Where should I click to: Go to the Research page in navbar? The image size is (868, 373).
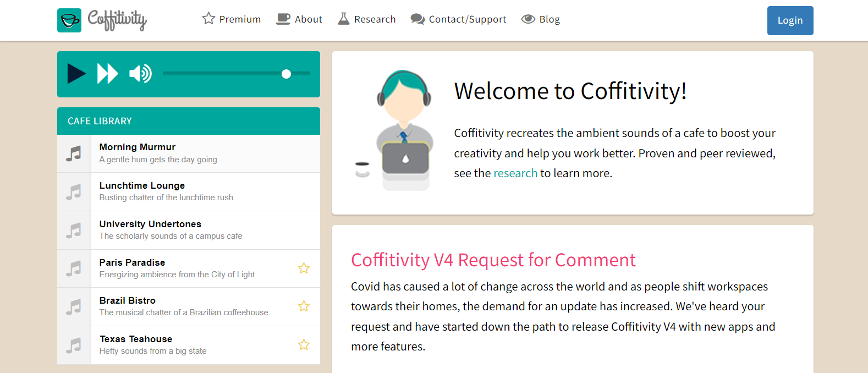coord(367,19)
